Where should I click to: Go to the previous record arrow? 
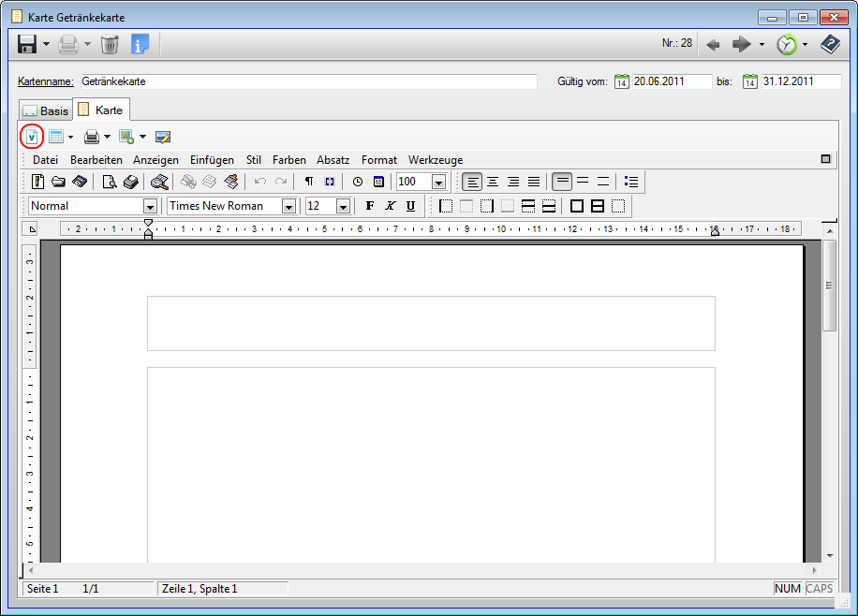pyautogui.click(x=713, y=44)
